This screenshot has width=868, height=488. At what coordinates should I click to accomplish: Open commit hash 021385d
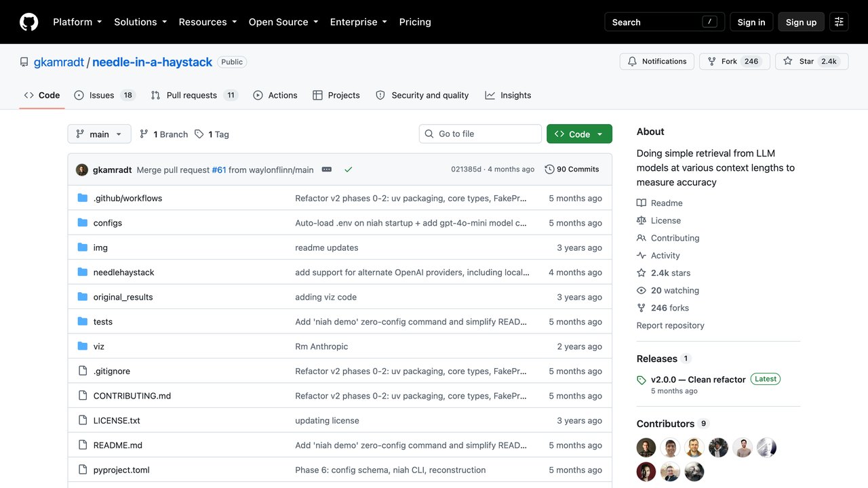pyautogui.click(x=466, y=169)
